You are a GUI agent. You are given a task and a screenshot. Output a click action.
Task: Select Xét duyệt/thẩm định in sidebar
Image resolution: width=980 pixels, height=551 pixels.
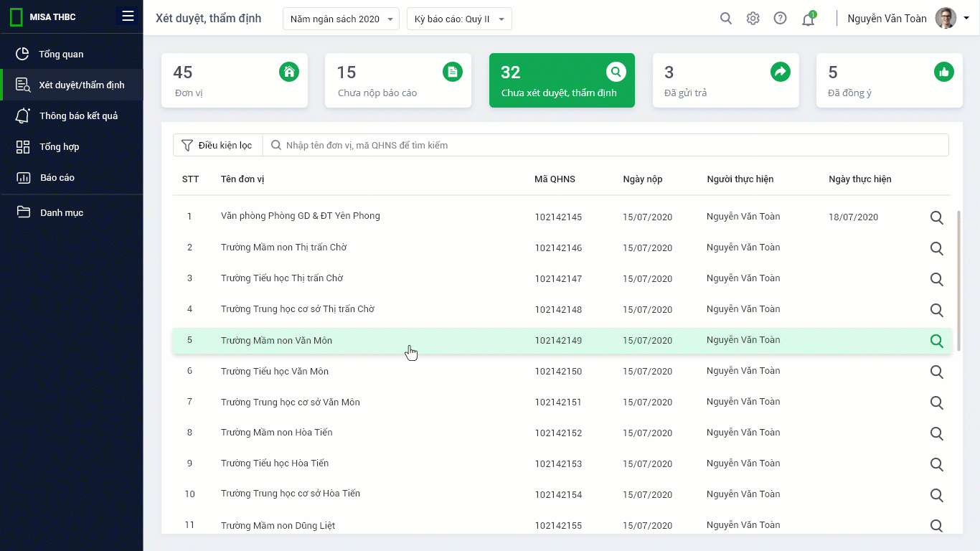click(x=72, y=85)
